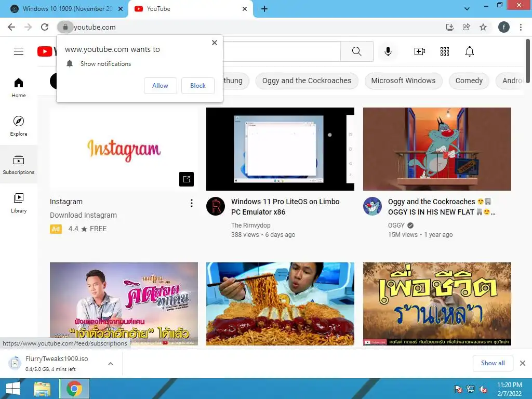Open the OGGY channel avatar

pyautogui.click(x=372, y=206)
